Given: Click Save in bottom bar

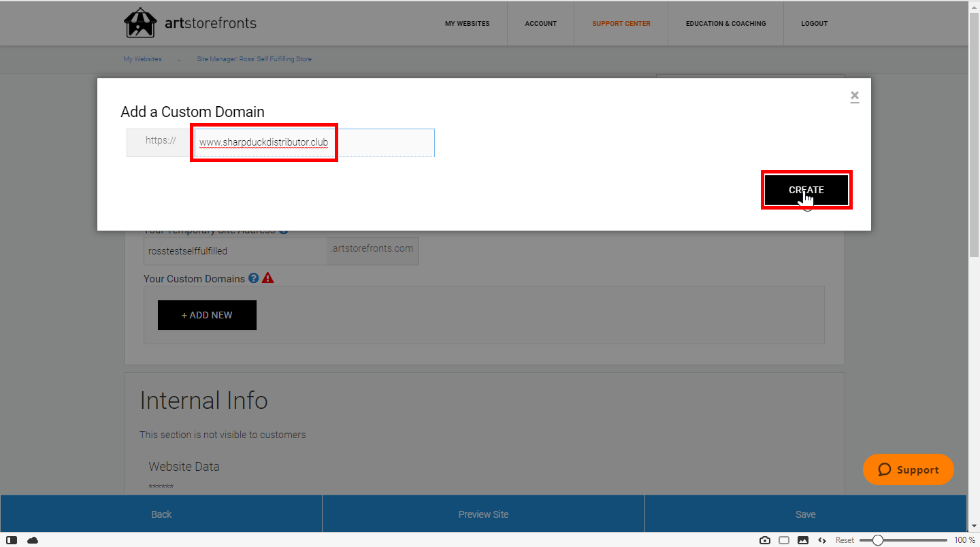Looking at the screenshot, I should tap(805, 514).
